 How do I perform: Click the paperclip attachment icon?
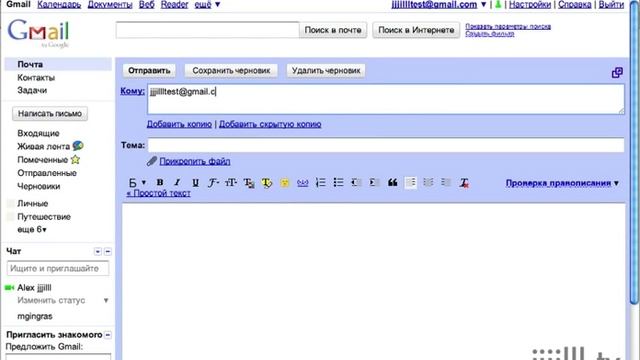tap(152, 161)
